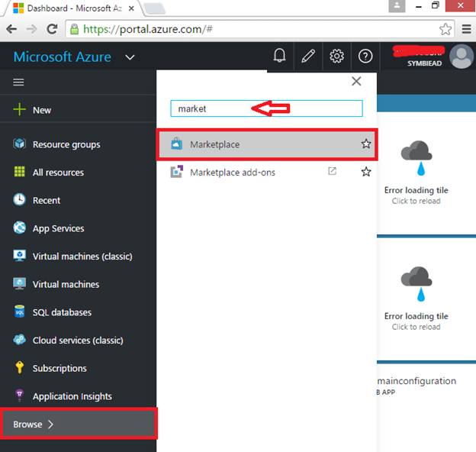Open portal settings gear
Screen dimensions: 476x452
point(336,56)
